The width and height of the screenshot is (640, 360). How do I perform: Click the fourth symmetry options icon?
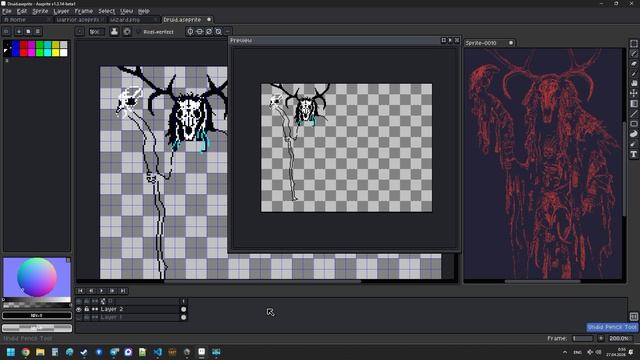point(219,31)
